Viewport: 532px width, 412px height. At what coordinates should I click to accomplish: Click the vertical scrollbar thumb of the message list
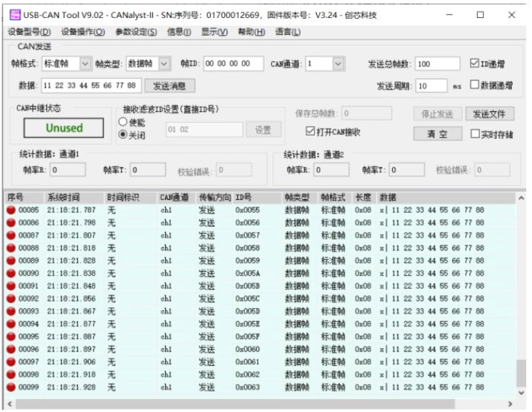pos(520,373)
